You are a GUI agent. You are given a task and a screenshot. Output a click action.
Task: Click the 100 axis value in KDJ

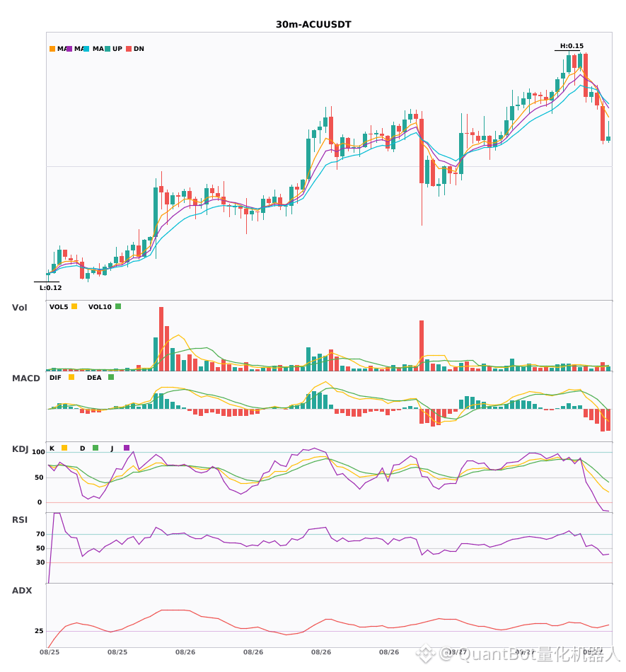(38, 452)
